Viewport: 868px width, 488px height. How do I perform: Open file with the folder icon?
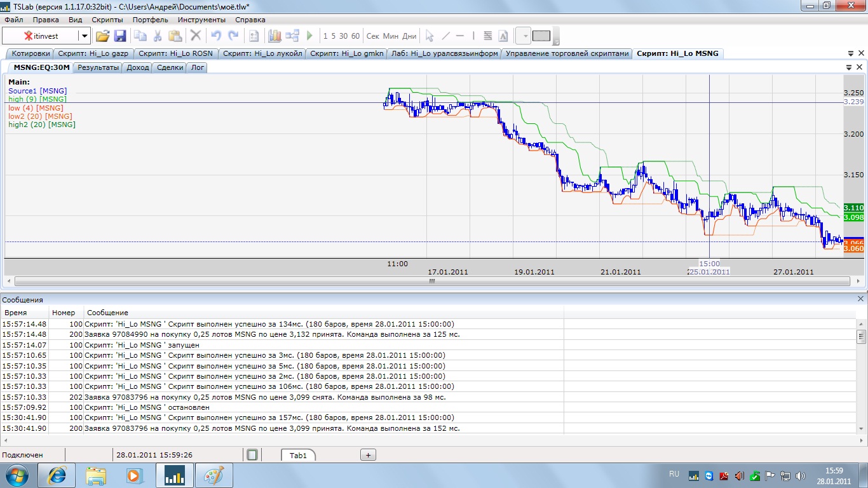point(102,36)
